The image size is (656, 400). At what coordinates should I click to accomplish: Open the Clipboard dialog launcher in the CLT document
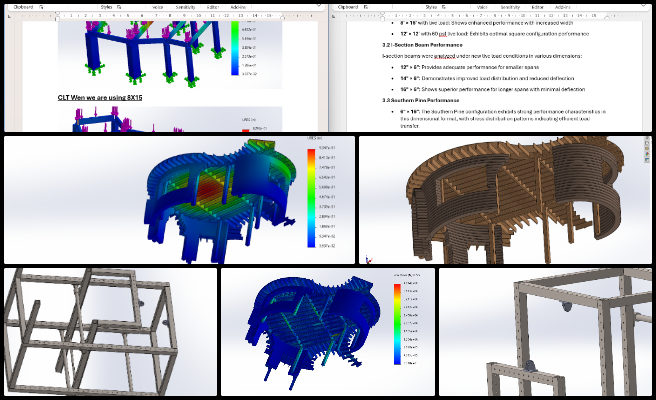pos(41,7)
